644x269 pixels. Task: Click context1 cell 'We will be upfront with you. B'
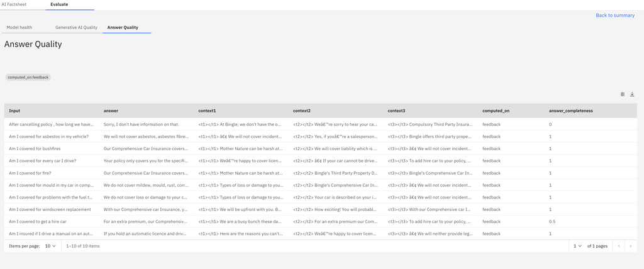click(x=241, y=209)
